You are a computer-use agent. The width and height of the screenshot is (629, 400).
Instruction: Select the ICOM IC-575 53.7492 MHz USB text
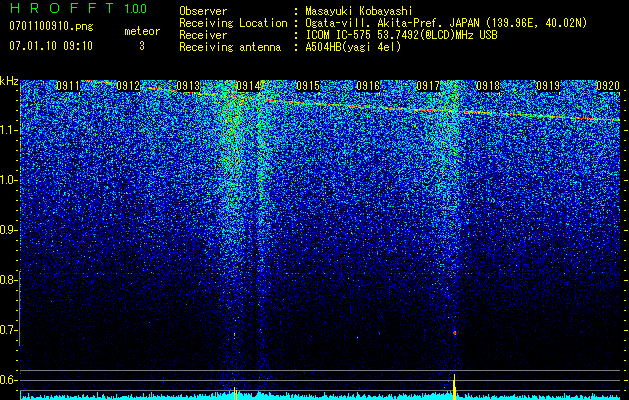401,35
